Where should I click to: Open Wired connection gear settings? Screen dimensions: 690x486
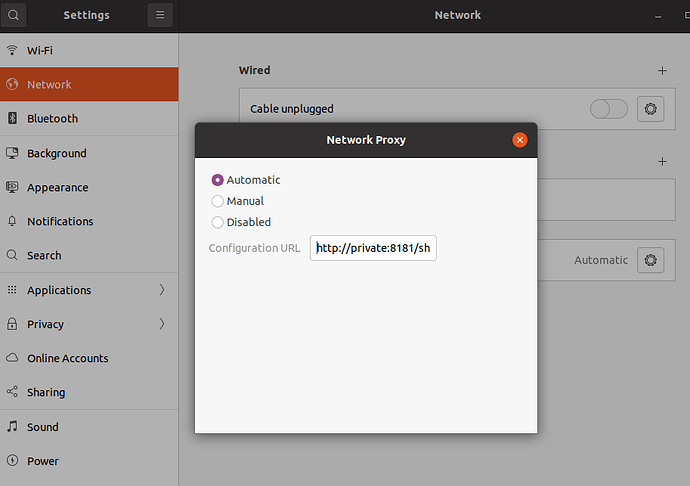[650, 109]
